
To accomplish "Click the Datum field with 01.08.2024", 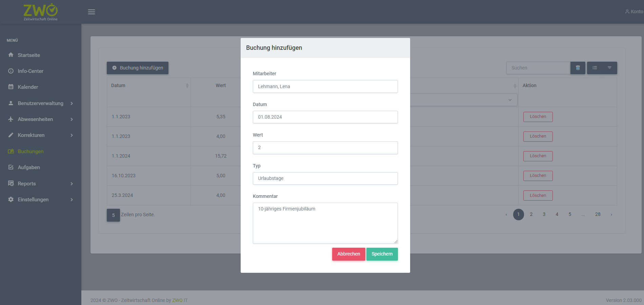I will coord(325,117).
